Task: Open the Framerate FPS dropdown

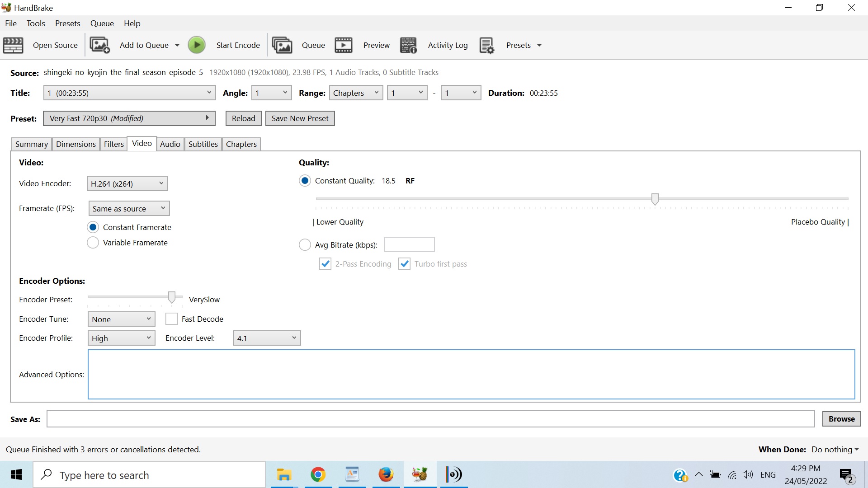Action: [x=129, y=208]
